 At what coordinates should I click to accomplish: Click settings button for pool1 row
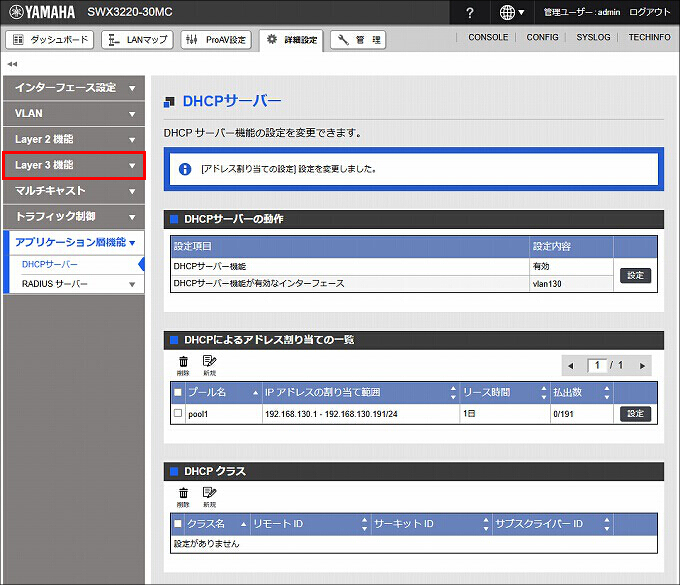coord(635,414)
